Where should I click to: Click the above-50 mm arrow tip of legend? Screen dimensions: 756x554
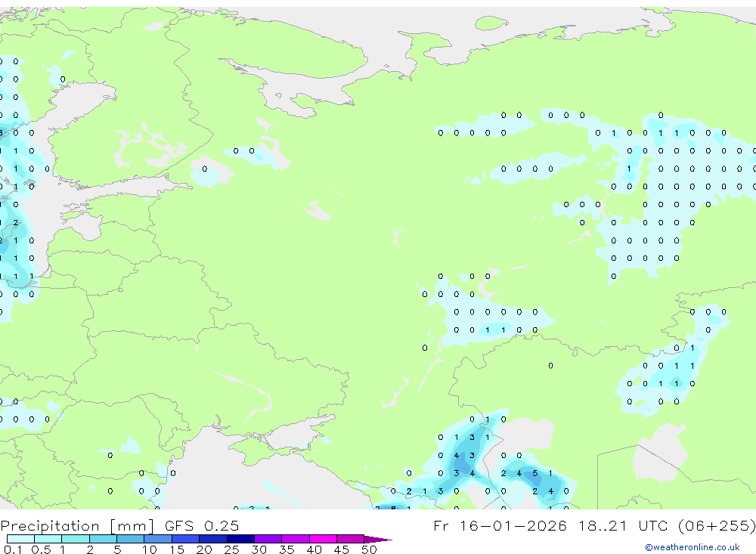point(378,540)
